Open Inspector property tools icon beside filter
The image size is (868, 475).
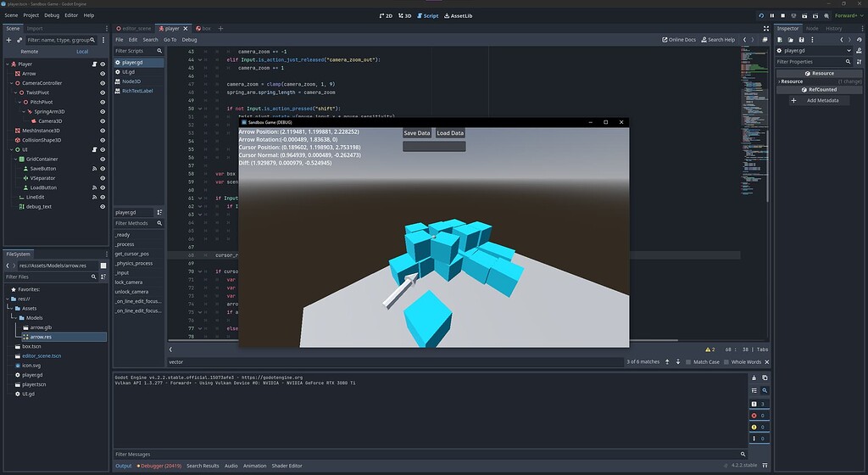pyautogui.click(x=860, y=62)
